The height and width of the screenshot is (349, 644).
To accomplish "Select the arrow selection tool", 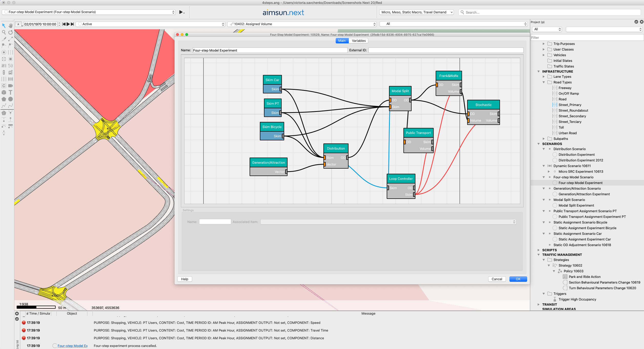I will pos(4,26).
